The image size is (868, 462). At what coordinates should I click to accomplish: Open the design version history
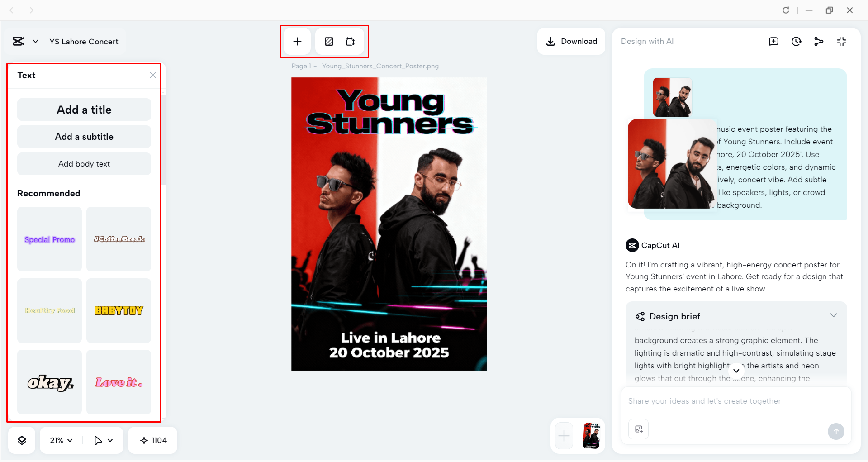pyautogui.click(x=797, y=41)
